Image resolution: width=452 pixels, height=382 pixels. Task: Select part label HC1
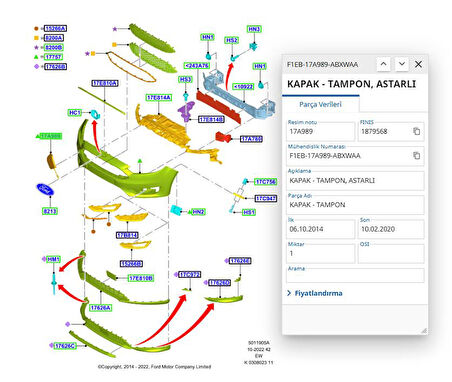point(75,113)
